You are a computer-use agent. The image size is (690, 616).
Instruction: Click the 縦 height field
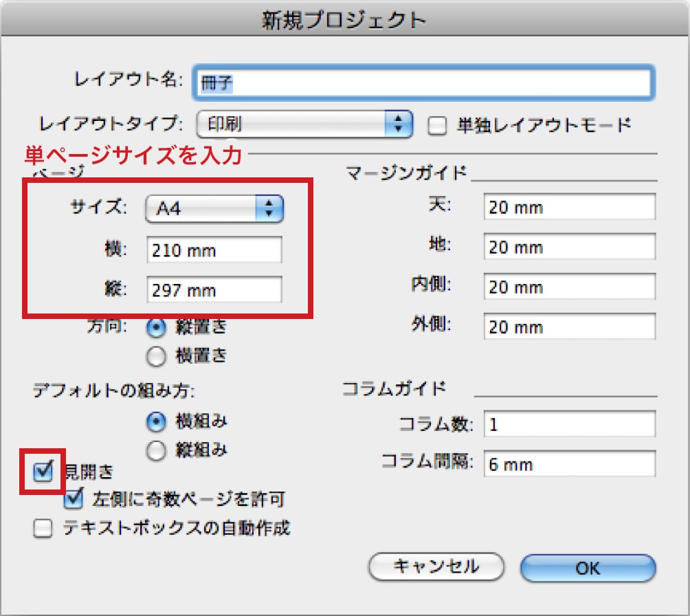click(214, 290)
